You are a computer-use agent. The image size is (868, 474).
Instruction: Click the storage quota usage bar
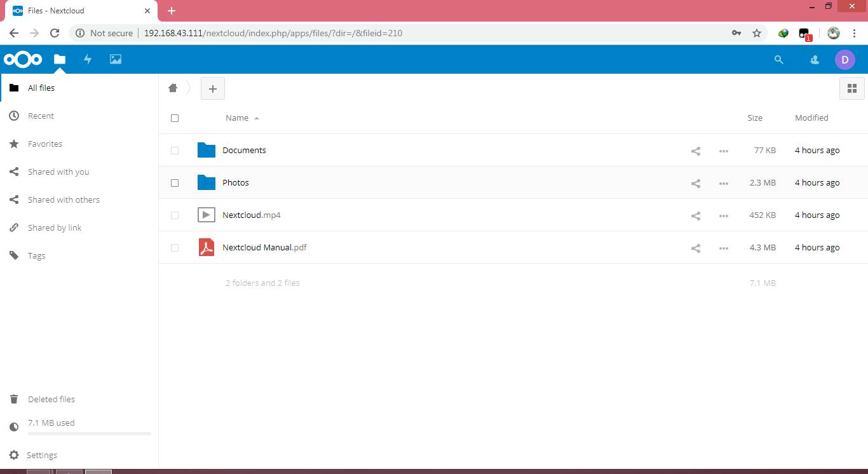(89, 435)
